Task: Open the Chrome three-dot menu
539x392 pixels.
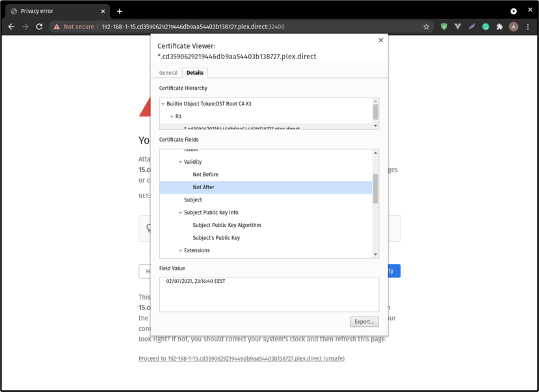Action: coord(528,27)
